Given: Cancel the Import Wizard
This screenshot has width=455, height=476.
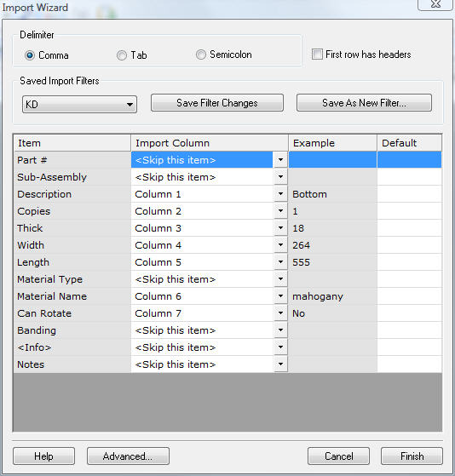Looking at the screenshot, I should point(338,456).
